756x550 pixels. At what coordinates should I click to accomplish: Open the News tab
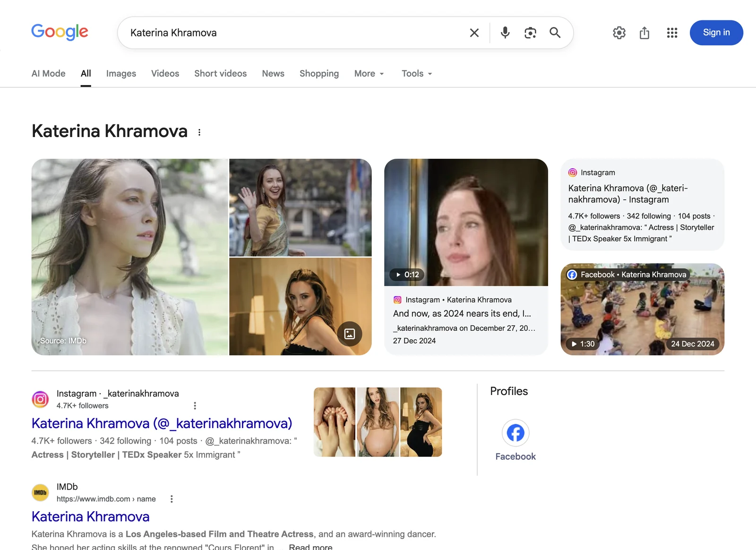click(273, 73)
